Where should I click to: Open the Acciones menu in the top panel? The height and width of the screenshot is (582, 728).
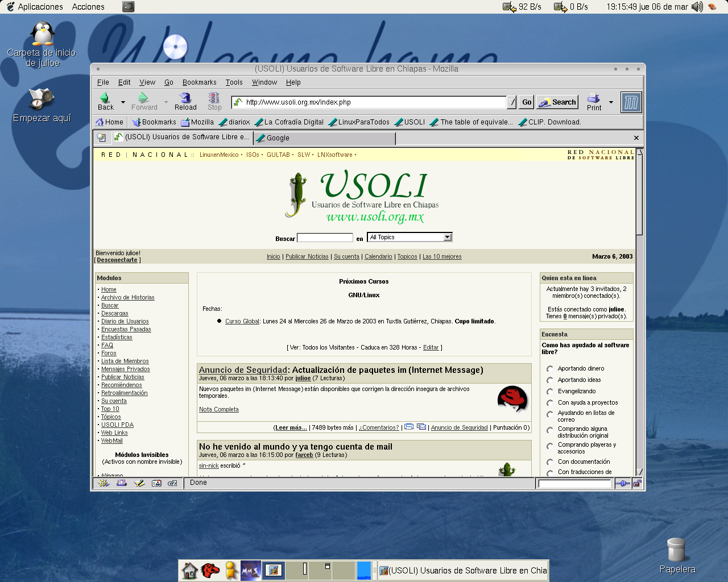tap(88, 7)
